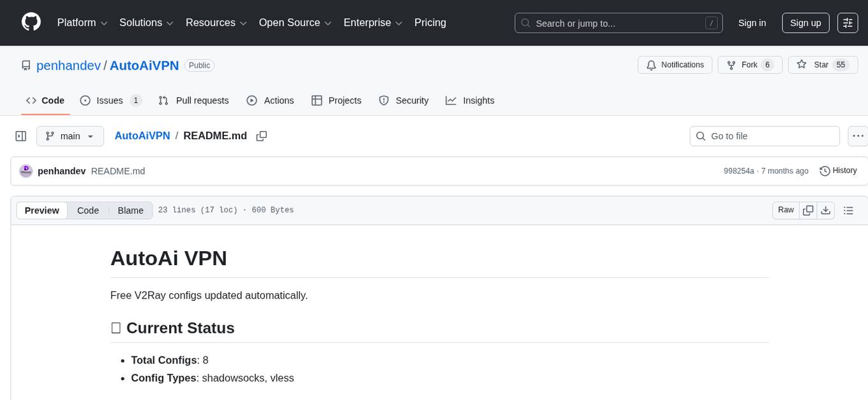Click the penhandev avatar image
This screenshot has width=868, height=400.
[x=26, y=171]
